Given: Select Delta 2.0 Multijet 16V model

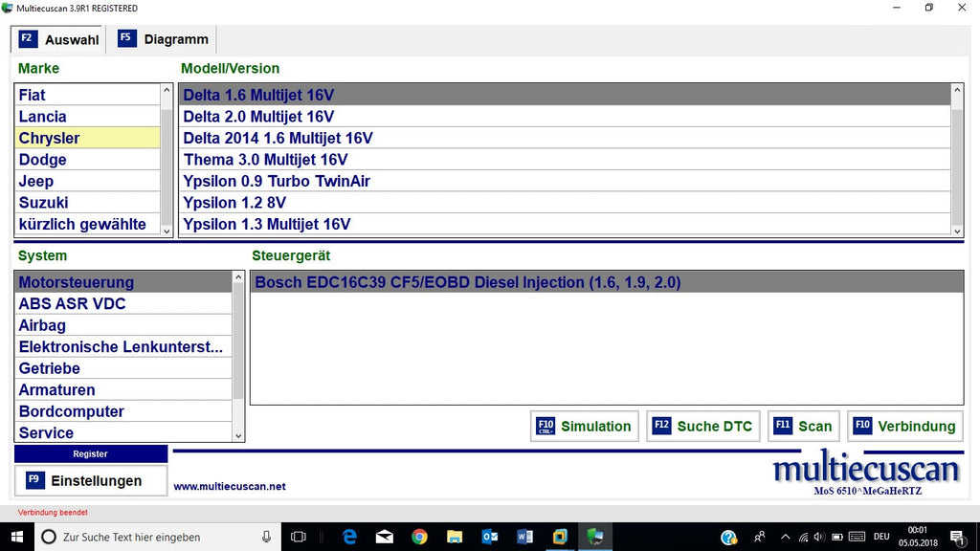Looking at the screenshot, I should (565, 116).
